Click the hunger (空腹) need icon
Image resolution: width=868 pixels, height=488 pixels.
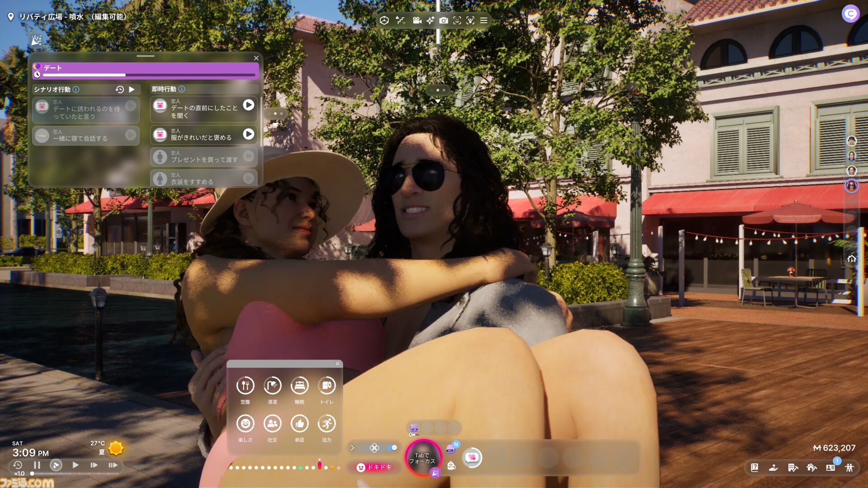click(245, 385)
